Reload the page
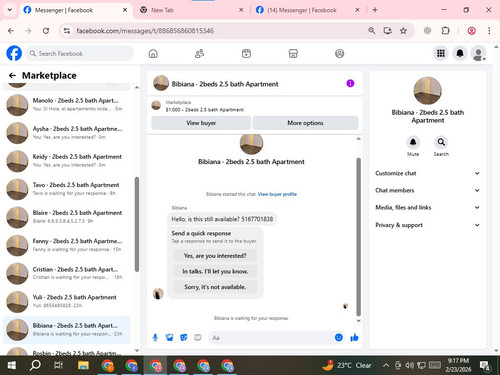This screenshot has width=500, height=375. 46,31
